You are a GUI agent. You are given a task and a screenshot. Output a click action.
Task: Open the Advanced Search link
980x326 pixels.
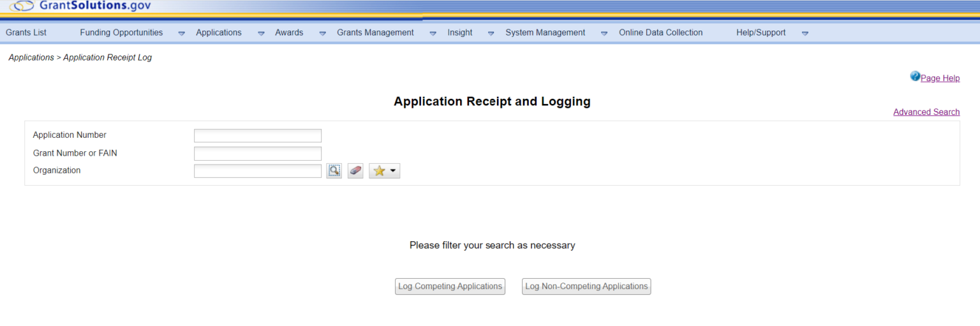(926, 112)
